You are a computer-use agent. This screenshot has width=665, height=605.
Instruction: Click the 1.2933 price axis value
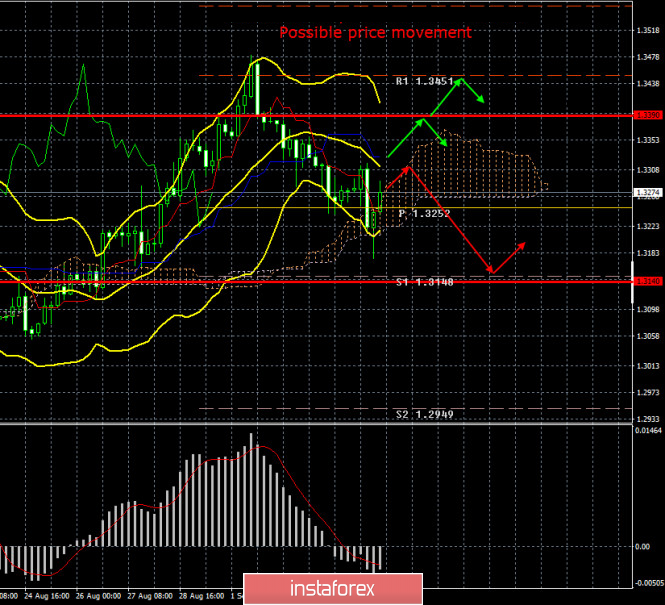tap(648, 419)
